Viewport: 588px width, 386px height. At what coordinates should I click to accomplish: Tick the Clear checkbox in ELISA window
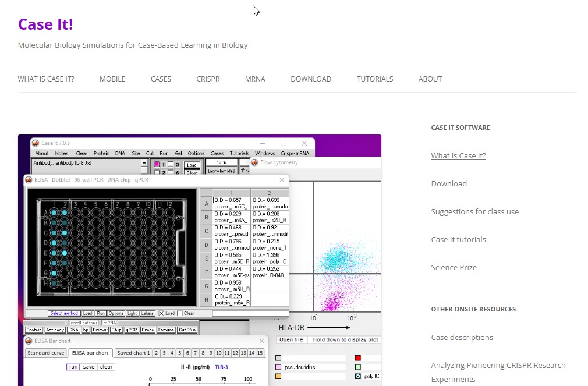[180, 313]
